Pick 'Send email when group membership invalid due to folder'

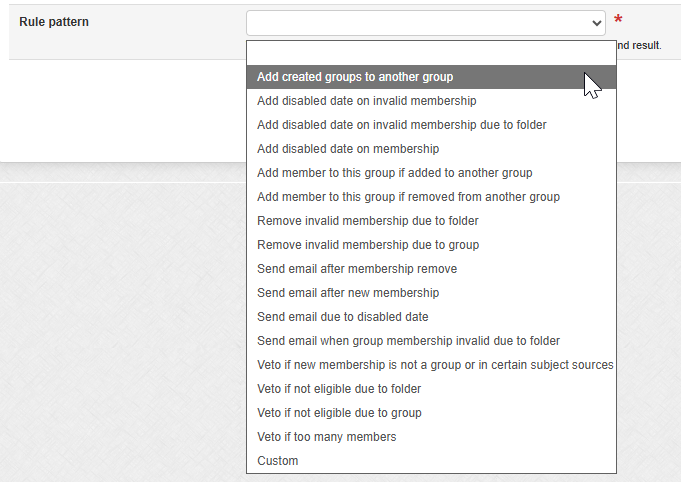coord(408,341)
